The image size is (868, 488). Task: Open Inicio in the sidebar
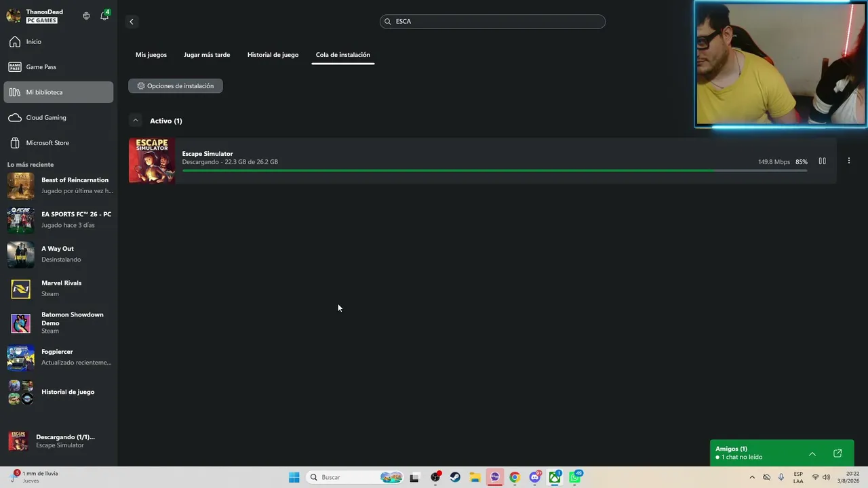coord(58,42)
